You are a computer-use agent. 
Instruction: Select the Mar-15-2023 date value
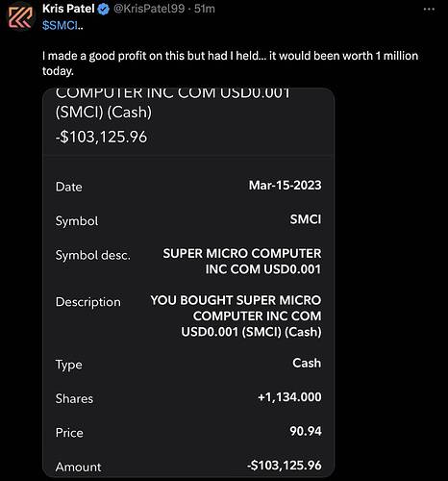(x=285, y=186)
